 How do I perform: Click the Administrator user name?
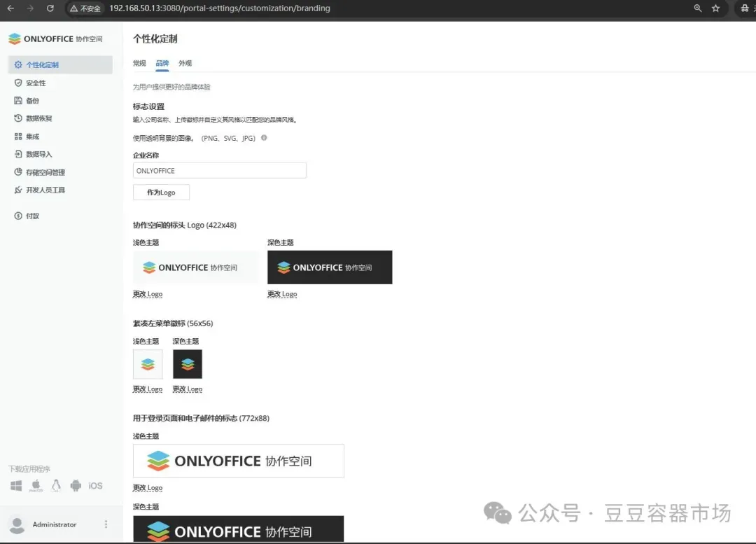tap(55, 524)
